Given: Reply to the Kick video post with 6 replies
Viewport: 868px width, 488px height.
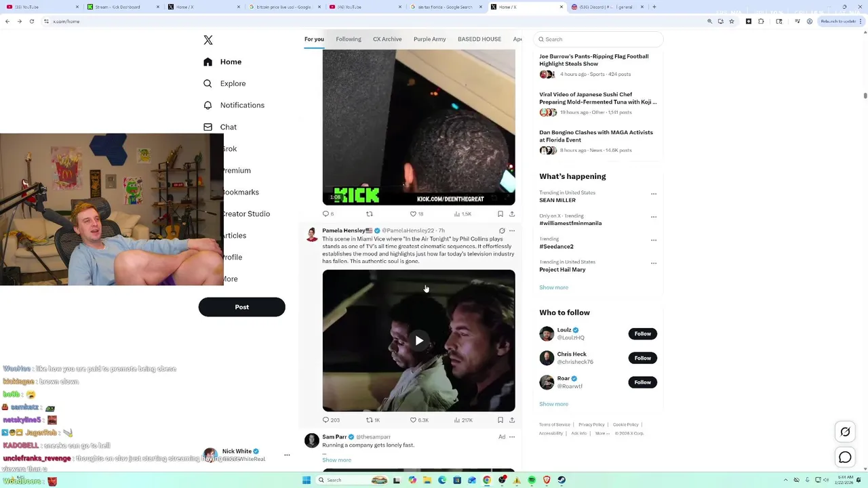Looking at the screenshot, I should (x=328, y=214).
